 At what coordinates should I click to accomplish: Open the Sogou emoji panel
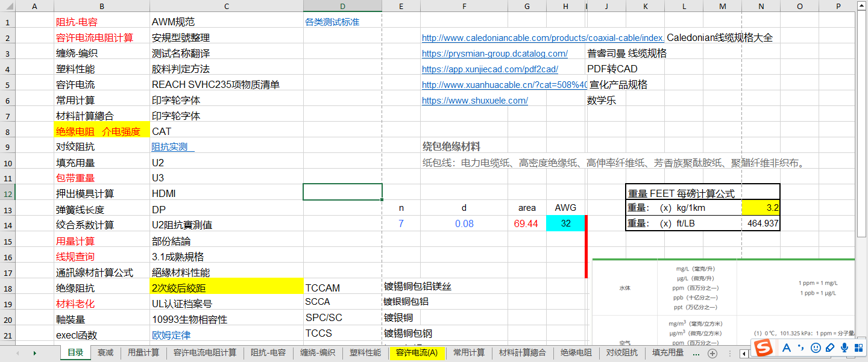pyautogui.click(x=816, y=348)
